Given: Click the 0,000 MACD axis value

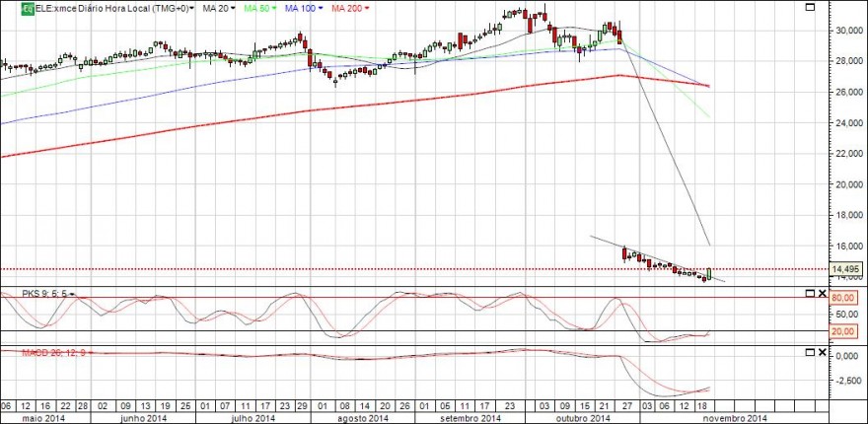Looking at the screenshot, I should point(848,356).
